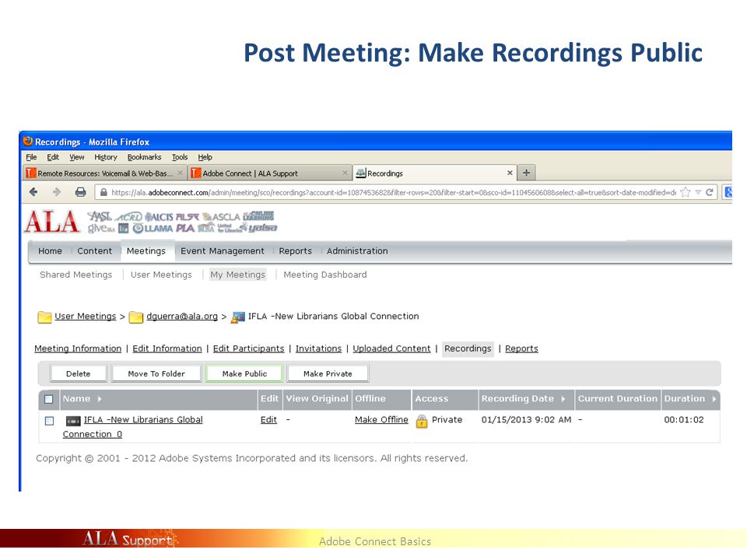Click the Firefox logo in title bar
This screenshot has width=747, height=560.
tap(28, 141)
